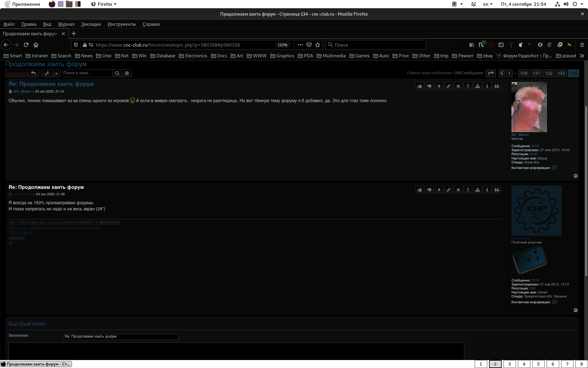The height and width of the screenshot is (368, 588).
Task: Like MX_Master's post with thumbs up
Action: pyautogui.click(x=420, y=86)
